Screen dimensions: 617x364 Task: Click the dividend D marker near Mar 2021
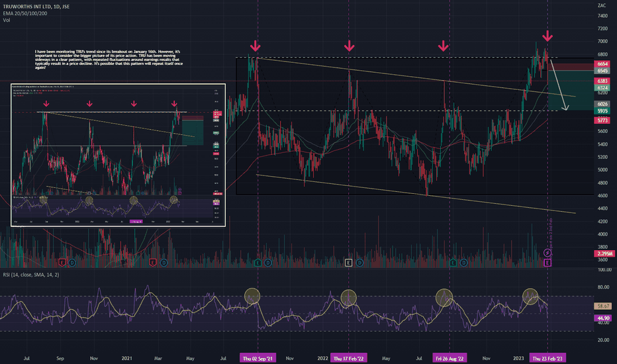point(164,263)
